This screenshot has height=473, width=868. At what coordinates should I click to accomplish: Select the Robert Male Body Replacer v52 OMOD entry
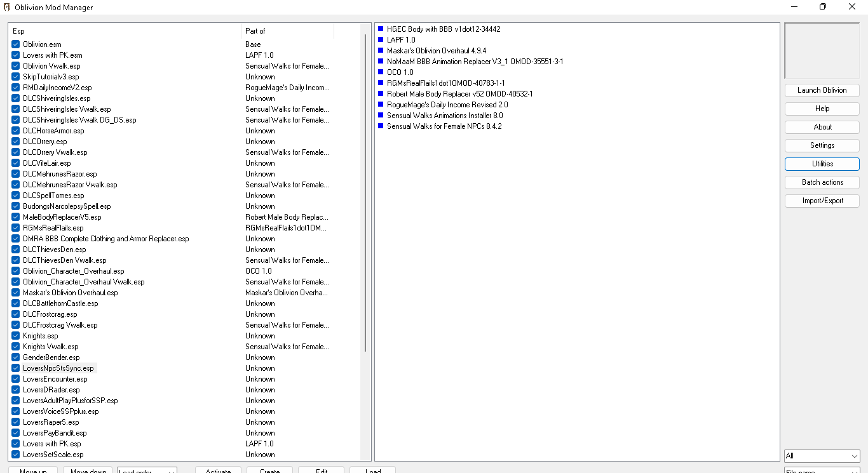click(460, 94)
